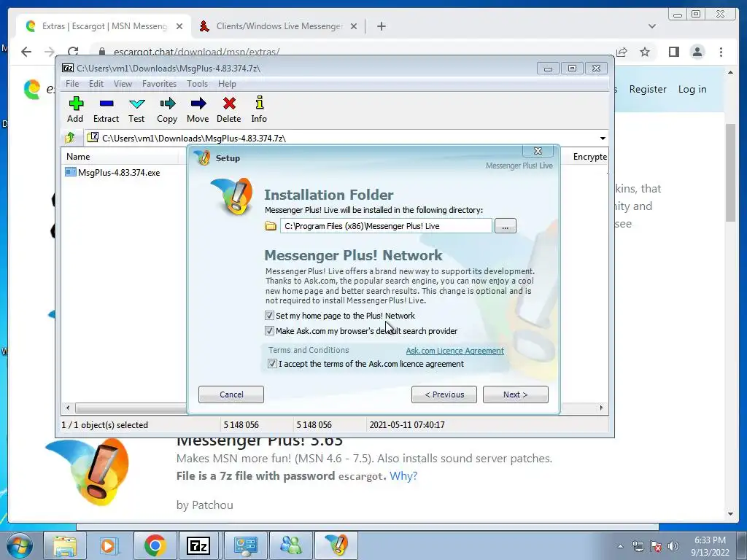Open Chrome profile avatar
The height and width of the screenshot is (560, 747).
click(x=697, y=52)
